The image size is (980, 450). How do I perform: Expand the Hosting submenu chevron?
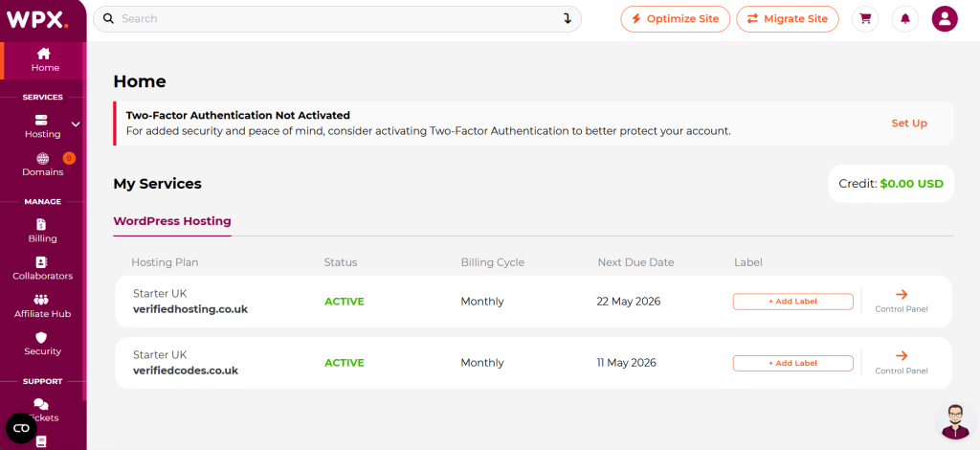(x=76, y=124)
